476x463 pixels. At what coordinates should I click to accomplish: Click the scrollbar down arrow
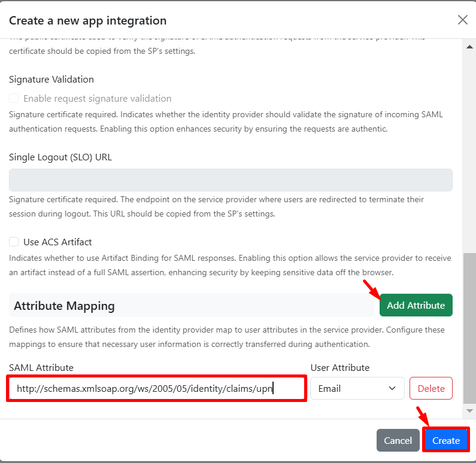click(x=469, y=412)
